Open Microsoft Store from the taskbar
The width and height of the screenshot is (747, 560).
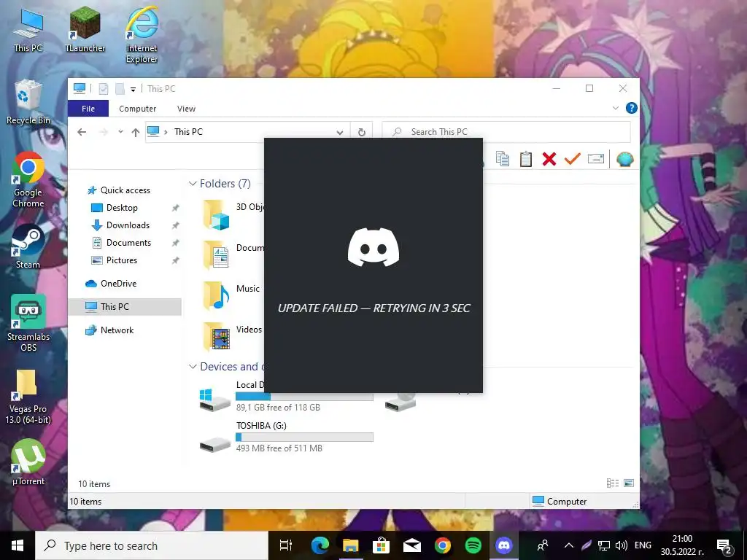coord(381,545)
